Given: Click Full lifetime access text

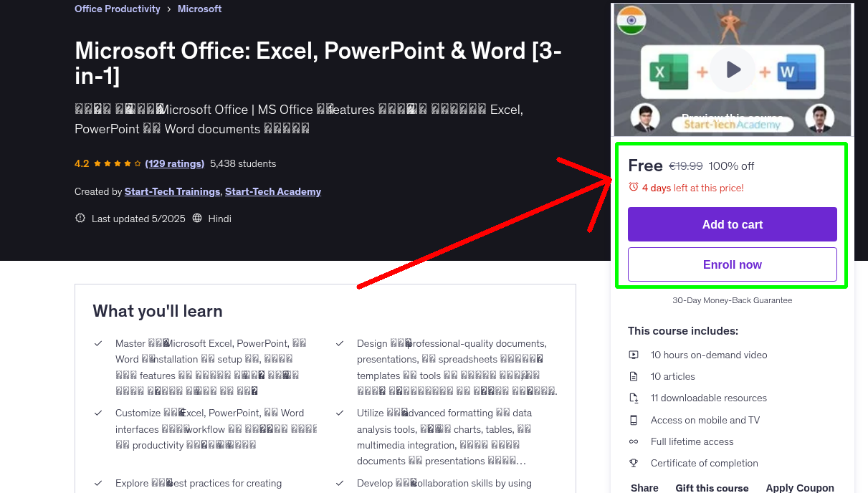Looking at the screenshot, I should coord(692,441).
